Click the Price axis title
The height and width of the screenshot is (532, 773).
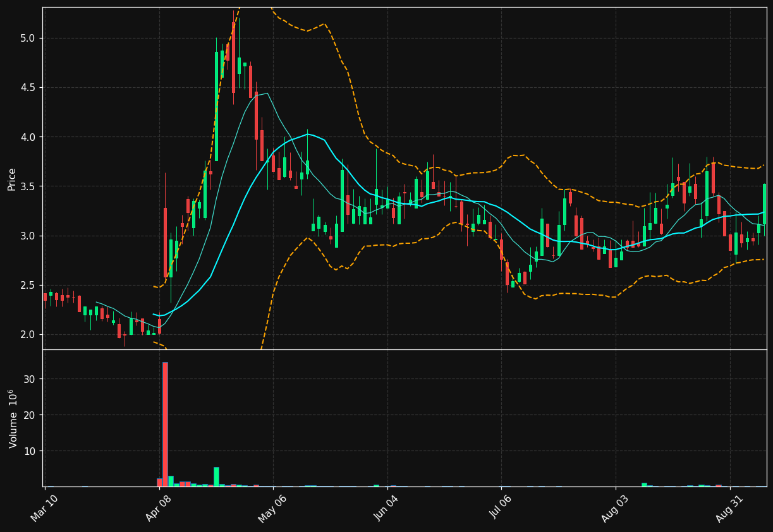pos(12,179)
